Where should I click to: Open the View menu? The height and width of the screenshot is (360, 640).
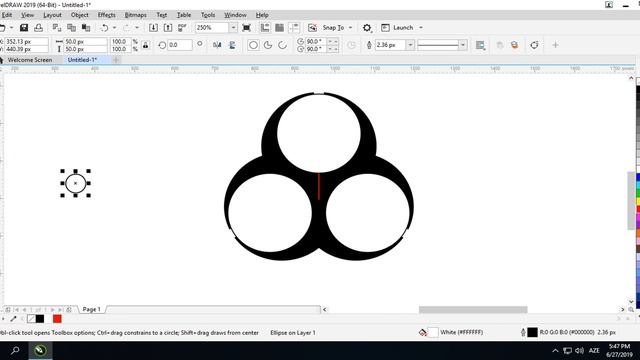pos(27,15)
